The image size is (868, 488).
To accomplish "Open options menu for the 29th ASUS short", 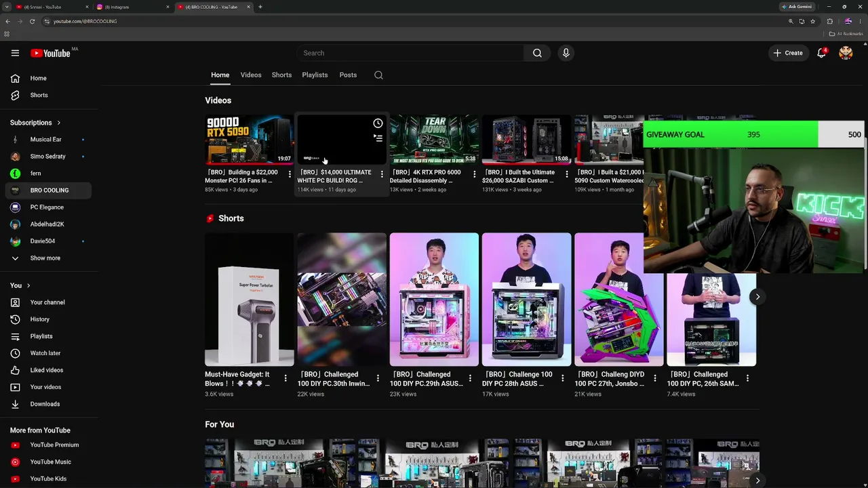I will [470, 378].
